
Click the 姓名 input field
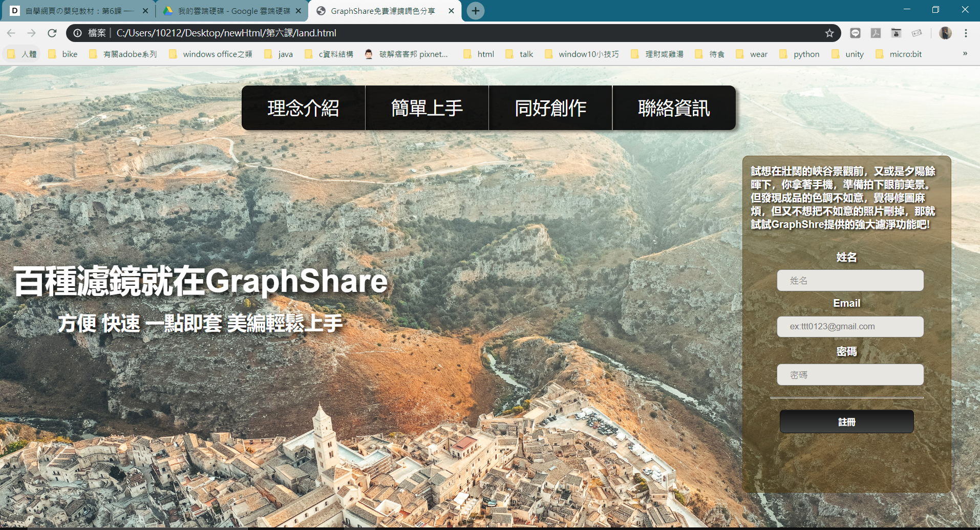[850, 281]
